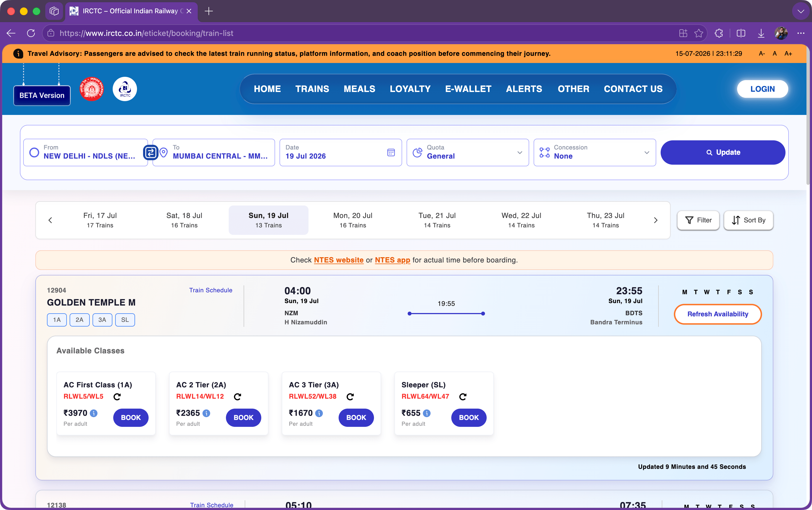The width and height of the screenshot is (812, 510).
Task: Expand the browser tab list chevron
Action: [x=800, y=11]
